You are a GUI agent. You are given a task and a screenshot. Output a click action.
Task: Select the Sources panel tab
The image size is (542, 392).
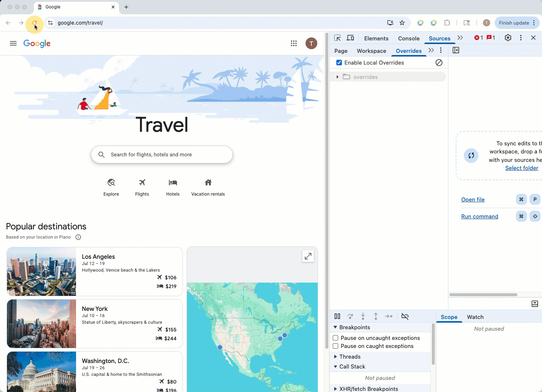coord(440,38)
